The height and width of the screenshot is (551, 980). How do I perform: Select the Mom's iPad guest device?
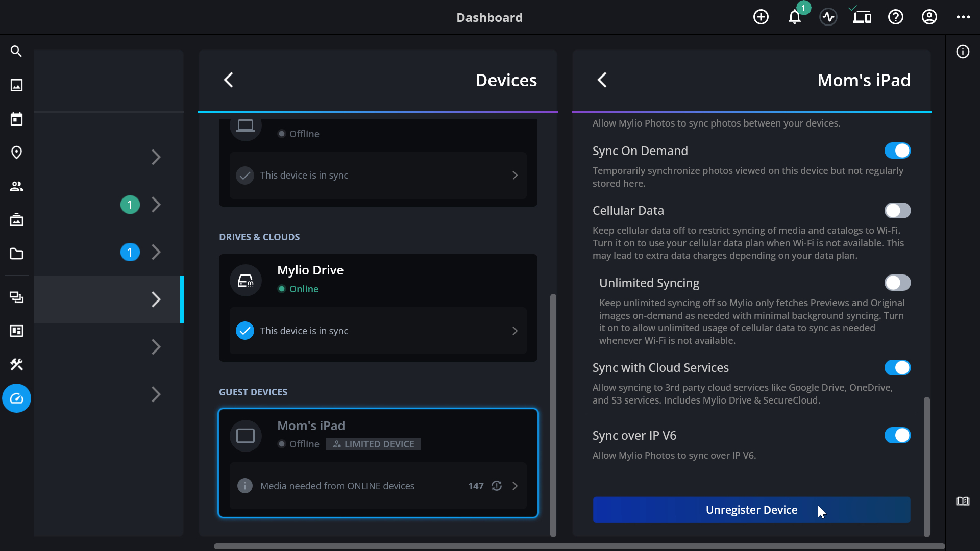(378, 434)
